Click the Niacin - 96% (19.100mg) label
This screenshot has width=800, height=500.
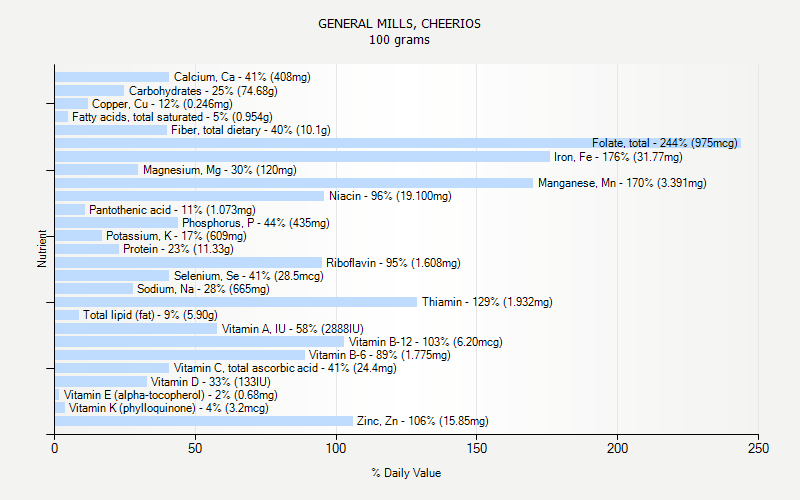[390, 196]
